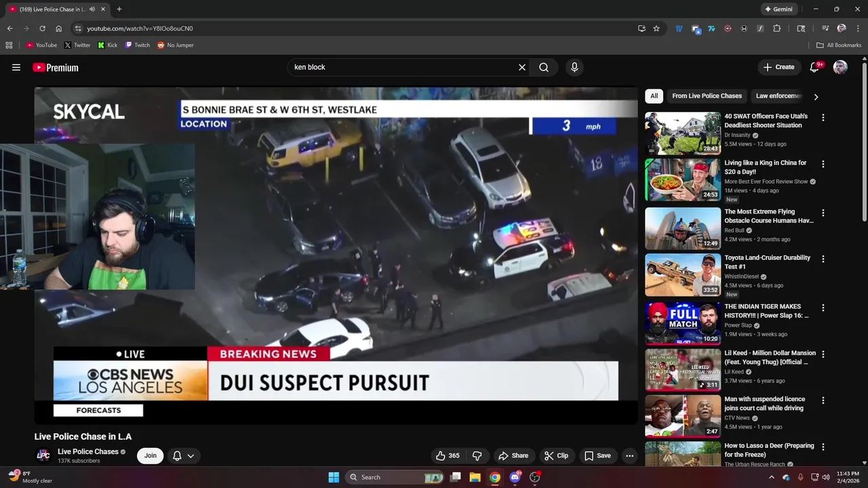Screen dimensions: 868x488
Task: Submit search with magnifier button
Action: coord(544,67)
